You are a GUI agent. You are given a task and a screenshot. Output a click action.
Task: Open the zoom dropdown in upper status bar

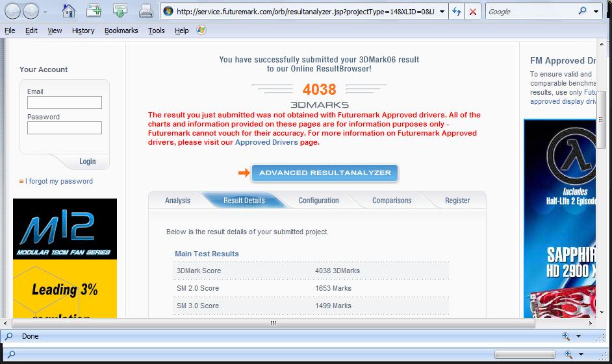coord(578,336)
